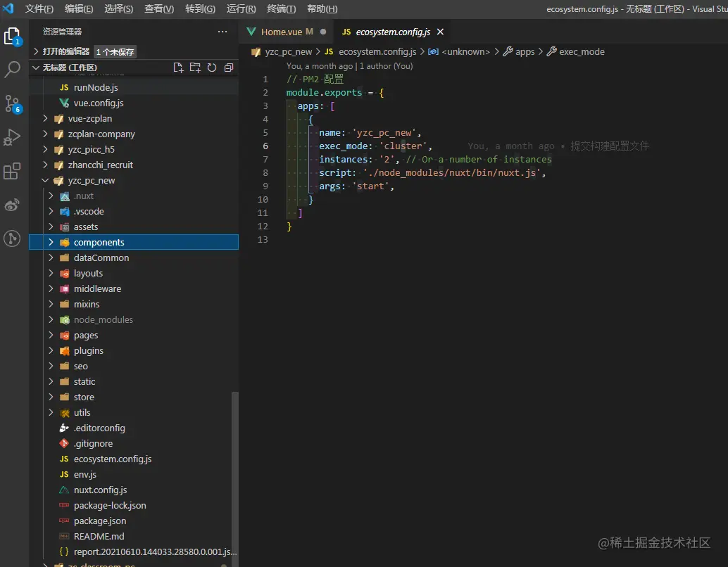Open 查看(V) menu

click(x=159, y=9)
